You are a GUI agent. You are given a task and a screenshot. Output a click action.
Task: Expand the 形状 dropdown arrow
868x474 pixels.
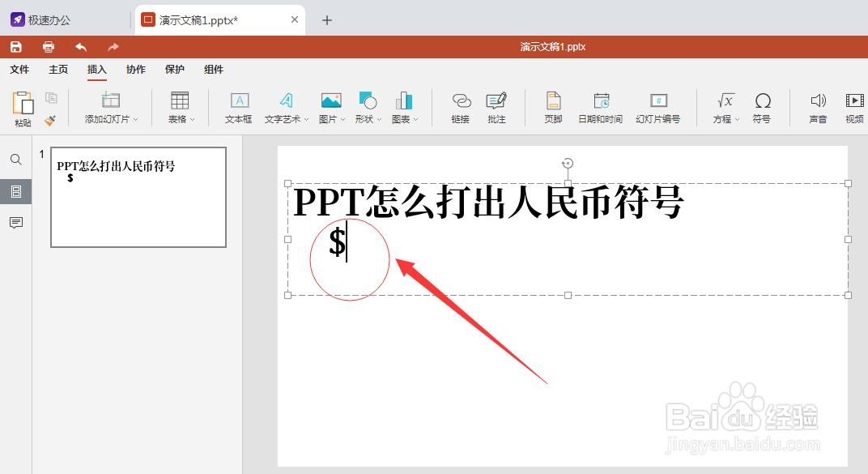(379, 120)
